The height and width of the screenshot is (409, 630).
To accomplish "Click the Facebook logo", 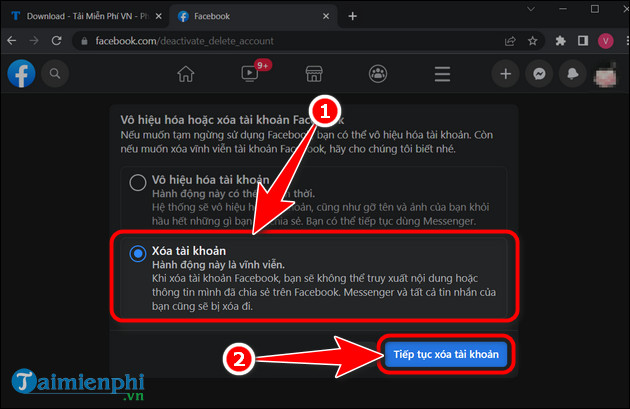I will click(21, 74).
